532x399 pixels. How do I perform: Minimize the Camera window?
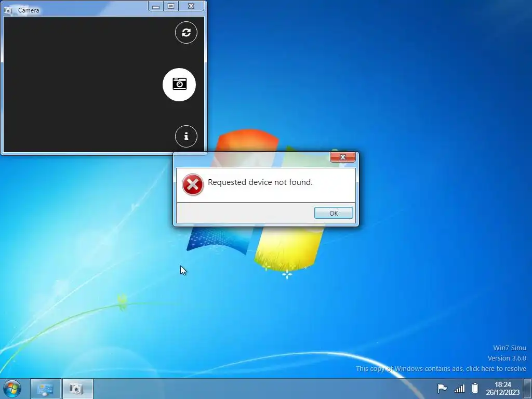point(156,6)
